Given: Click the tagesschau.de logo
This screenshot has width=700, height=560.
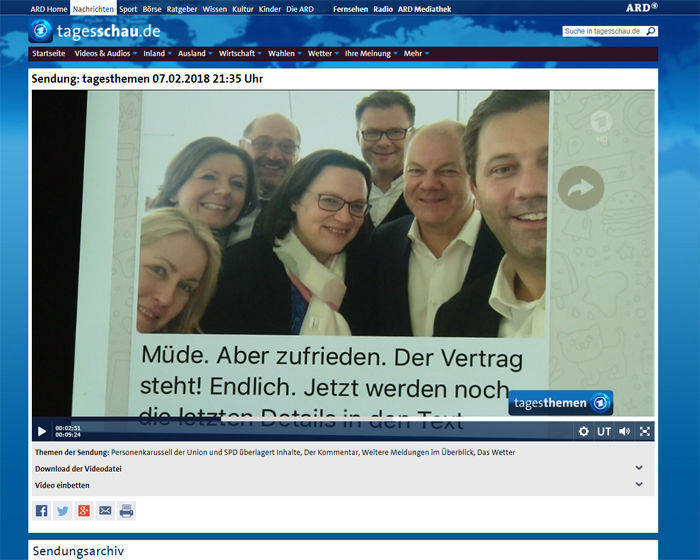Looking at the screenshot, I should tap(95, 31).
